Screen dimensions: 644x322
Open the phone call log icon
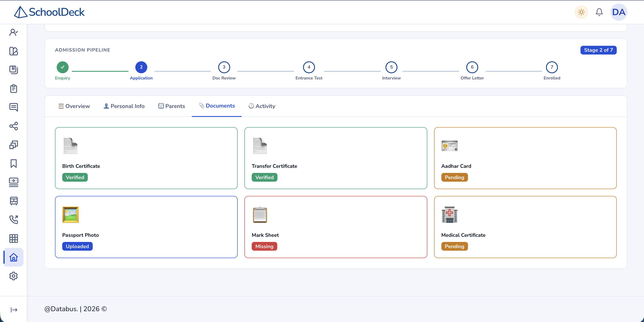click(13, 220)
